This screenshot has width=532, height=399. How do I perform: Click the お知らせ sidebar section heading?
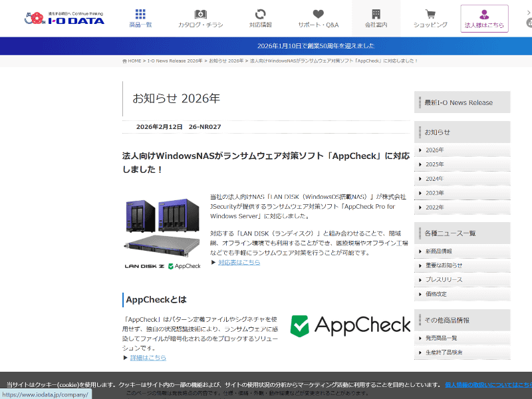[462, 132]
